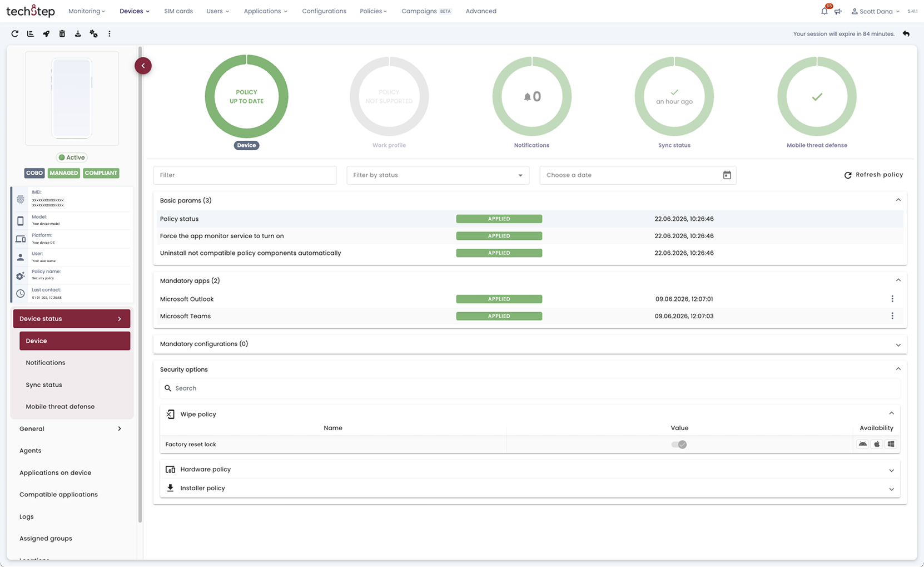
Task: Open the Scott Dana user menu
Action: (x=876, y=11)
